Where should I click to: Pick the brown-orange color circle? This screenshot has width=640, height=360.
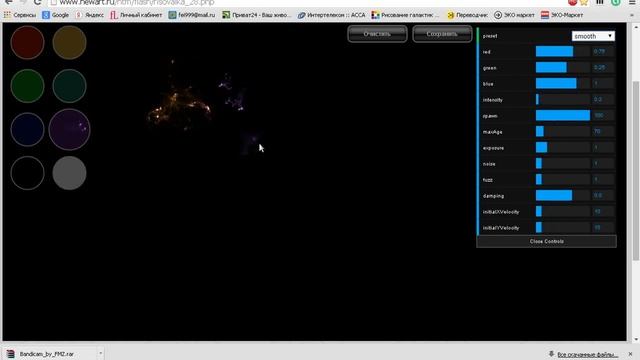pos(69,42)
